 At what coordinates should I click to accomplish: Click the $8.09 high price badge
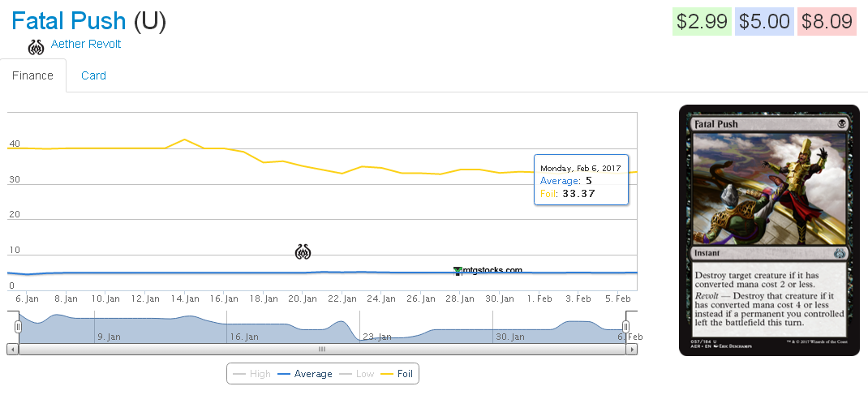pyautogui.click(x=827, y=22)
